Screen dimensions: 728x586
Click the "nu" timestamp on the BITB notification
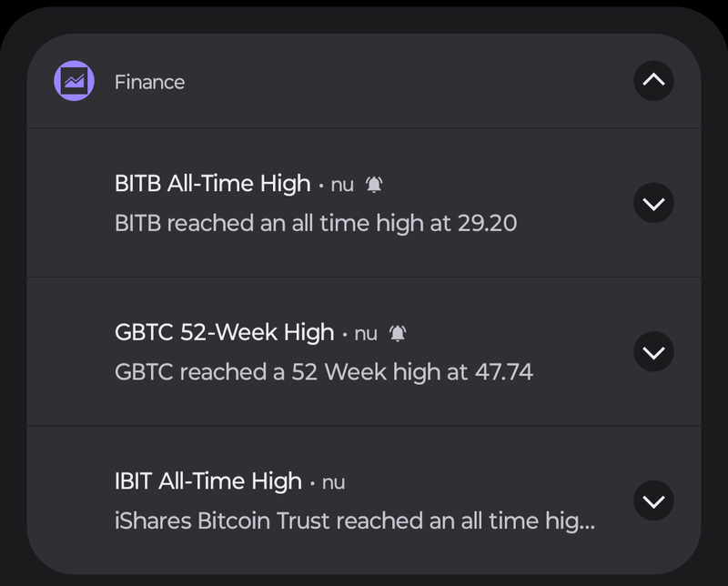[342, 186]
